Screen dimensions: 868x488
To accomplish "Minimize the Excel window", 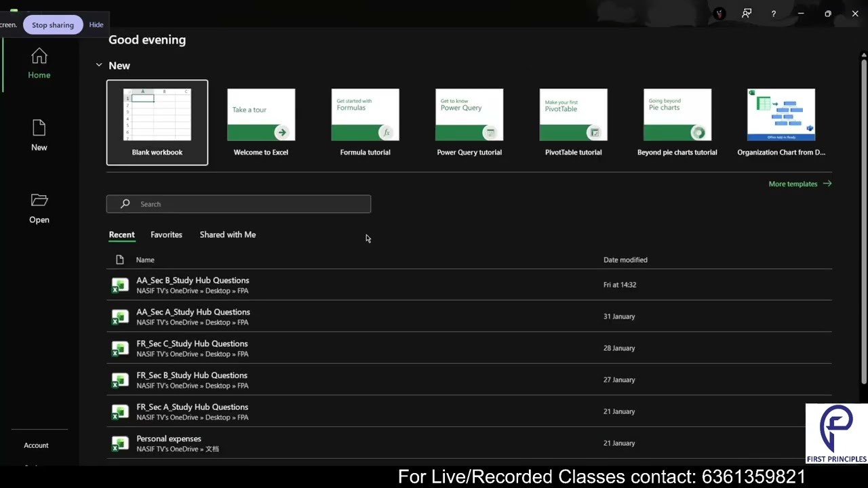I will 801,14.
